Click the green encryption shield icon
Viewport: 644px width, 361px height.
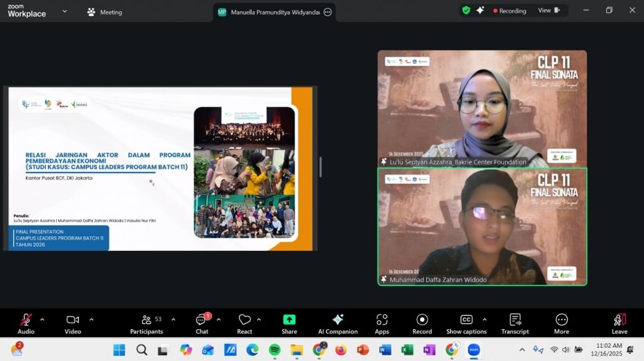coord(466,11)
